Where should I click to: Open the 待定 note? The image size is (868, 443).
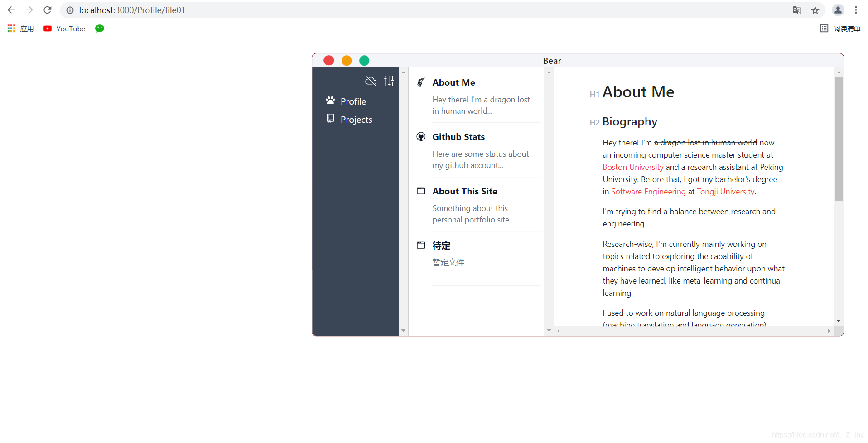coord(441,246)
